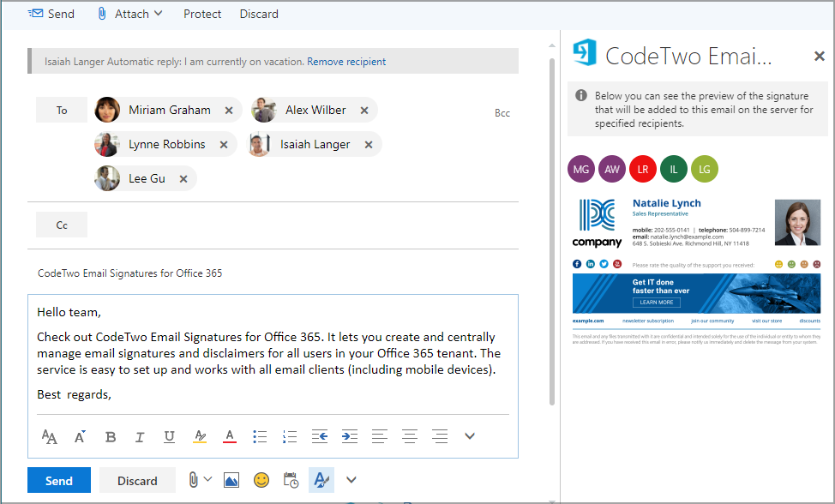The image size is (835, 504).
Task: Remove Isaiah Langer from recipients
Action: (369, 144)
